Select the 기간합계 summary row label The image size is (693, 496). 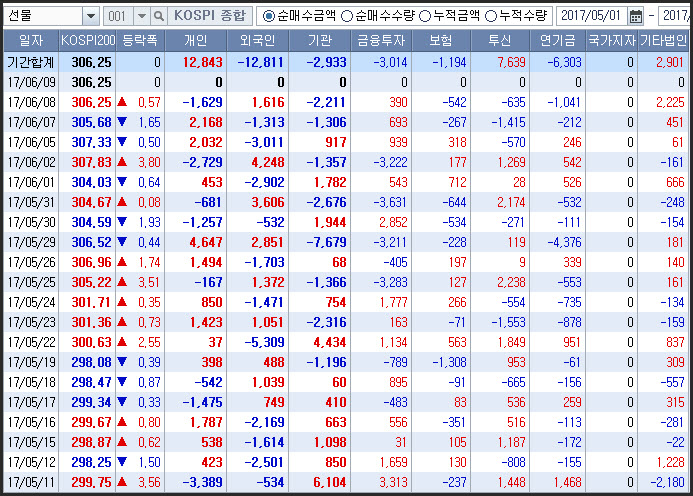point(31,62)
